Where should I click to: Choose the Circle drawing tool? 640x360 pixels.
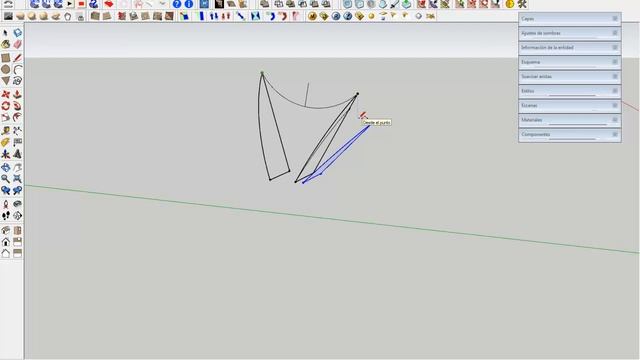[x=5, y=69]
